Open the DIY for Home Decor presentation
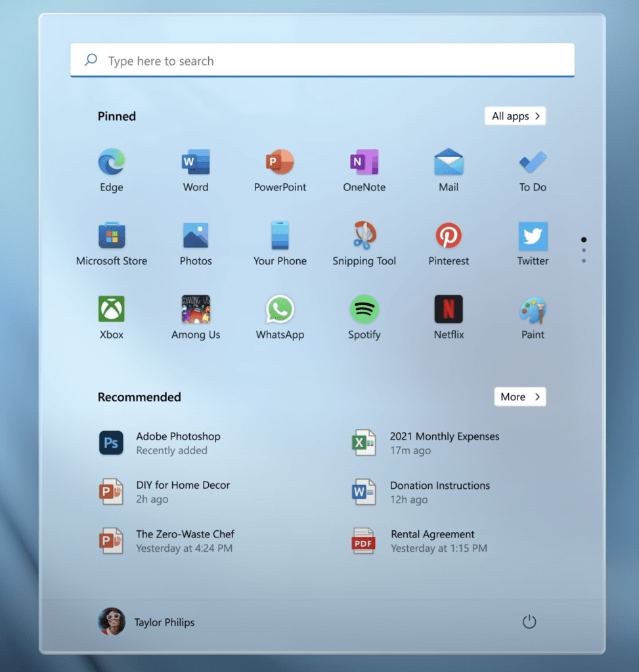This screenshot has height=672, width=639. [x=165, y=492]
